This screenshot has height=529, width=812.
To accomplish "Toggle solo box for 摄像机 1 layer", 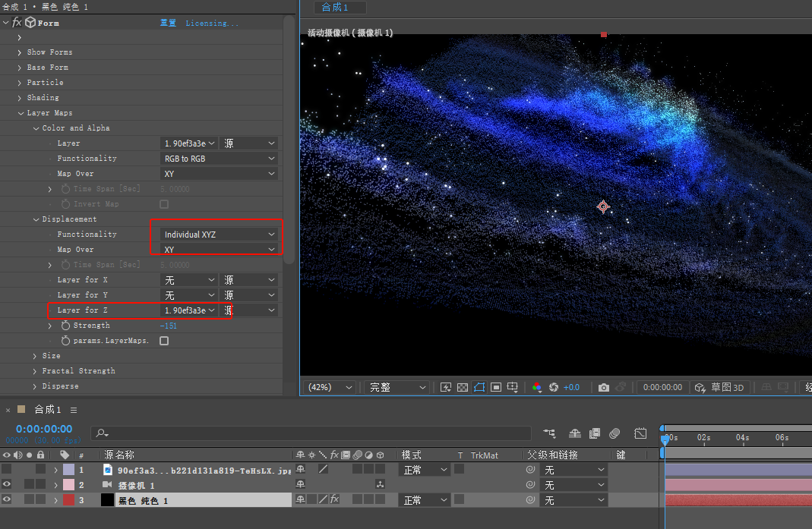I will [29, 484].
